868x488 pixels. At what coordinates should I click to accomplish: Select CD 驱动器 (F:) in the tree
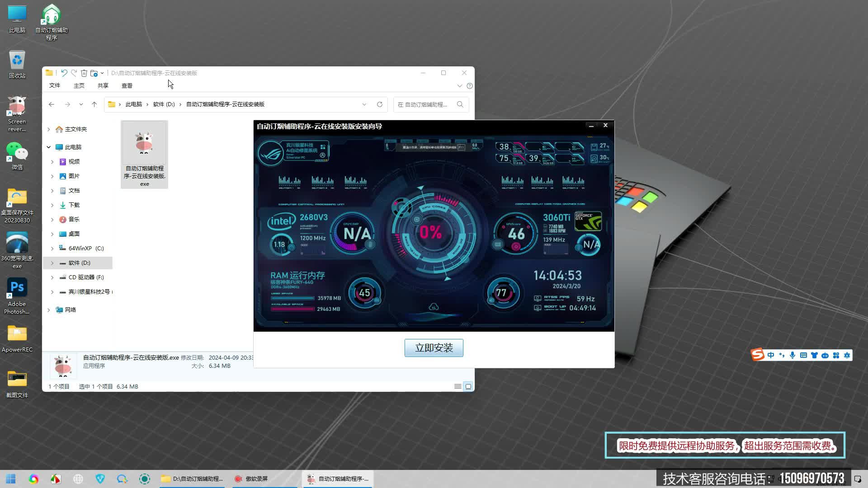pos(86,277)
